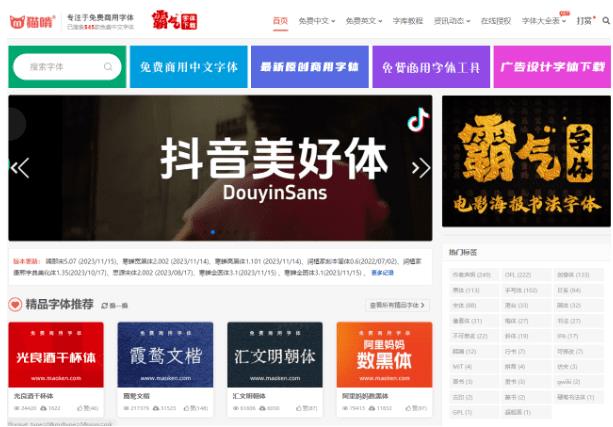This screenshot has width=613, height=427.
Task: Click the purple 免费商用字体工具 tile
Action: click(x=431, y=67)
